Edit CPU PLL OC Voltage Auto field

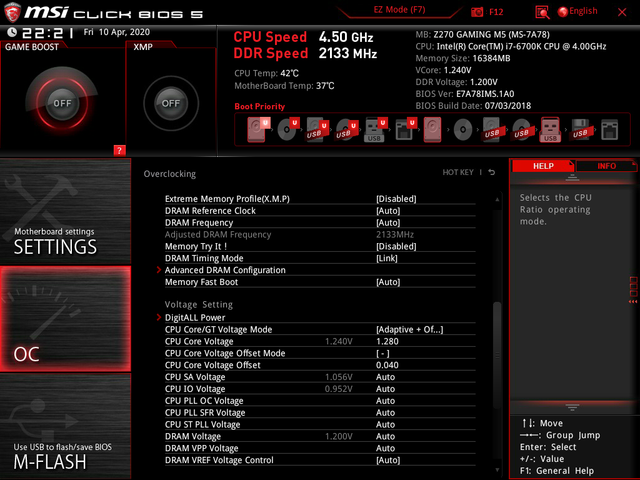pos(385,401)
